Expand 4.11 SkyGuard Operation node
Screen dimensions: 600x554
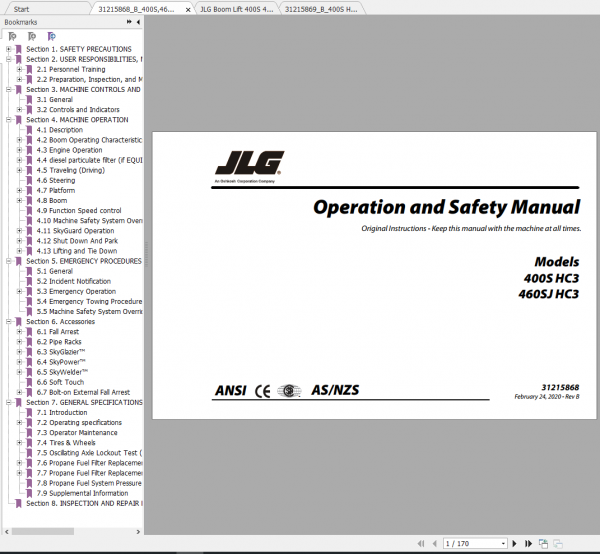coord(19,231)
